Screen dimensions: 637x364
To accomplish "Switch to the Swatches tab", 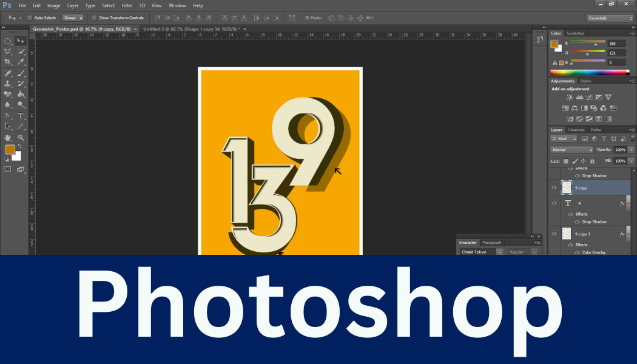I will pos(575,33).
